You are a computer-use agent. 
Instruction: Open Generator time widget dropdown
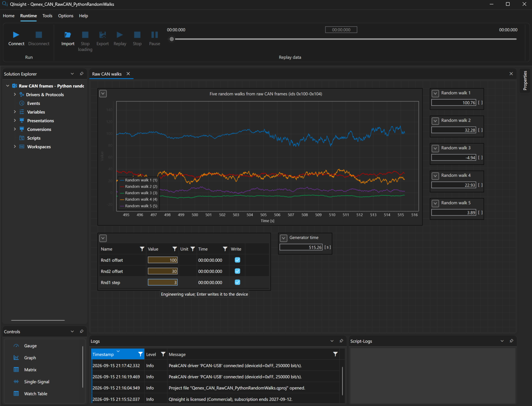point(284,238)
